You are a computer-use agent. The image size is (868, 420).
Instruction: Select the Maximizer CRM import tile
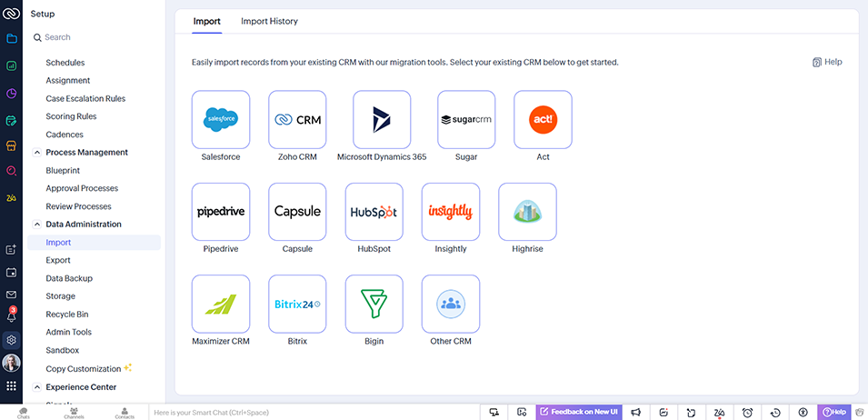(x=221, y=304)
